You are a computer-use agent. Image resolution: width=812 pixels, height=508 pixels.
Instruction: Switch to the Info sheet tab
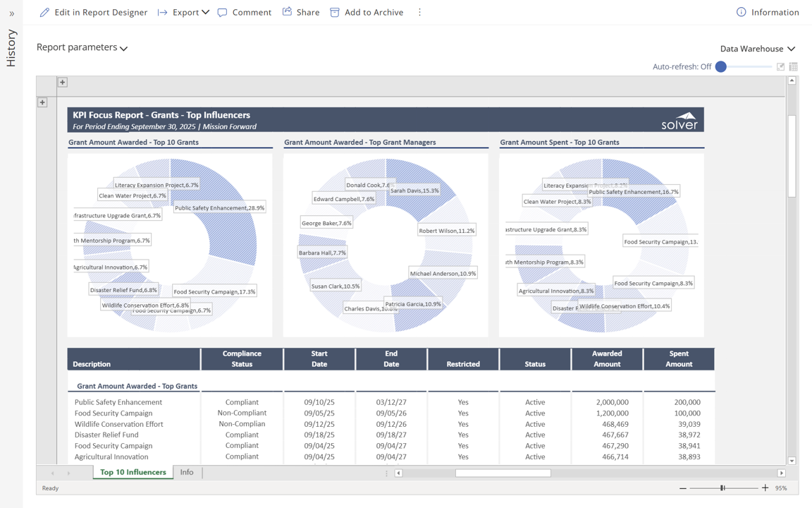click(187, 472)
